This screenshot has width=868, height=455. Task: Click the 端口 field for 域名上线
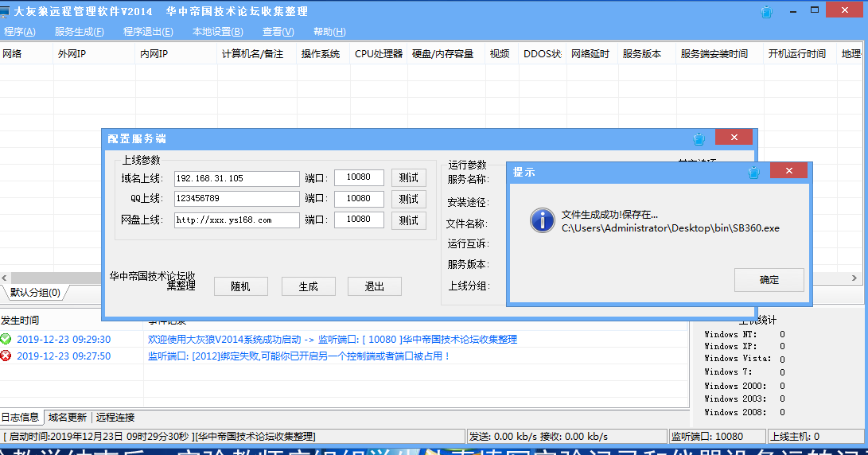coord(359,177)
